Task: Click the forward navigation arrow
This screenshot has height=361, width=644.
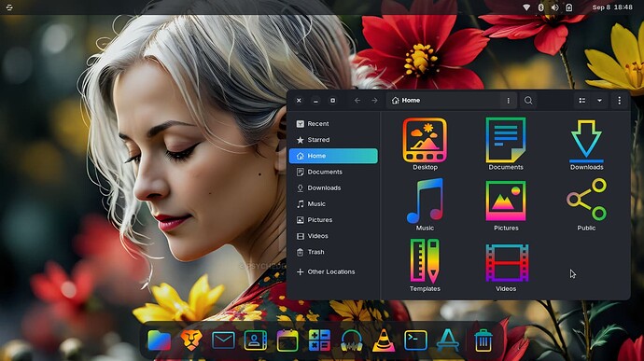Action: coord(374,100)
